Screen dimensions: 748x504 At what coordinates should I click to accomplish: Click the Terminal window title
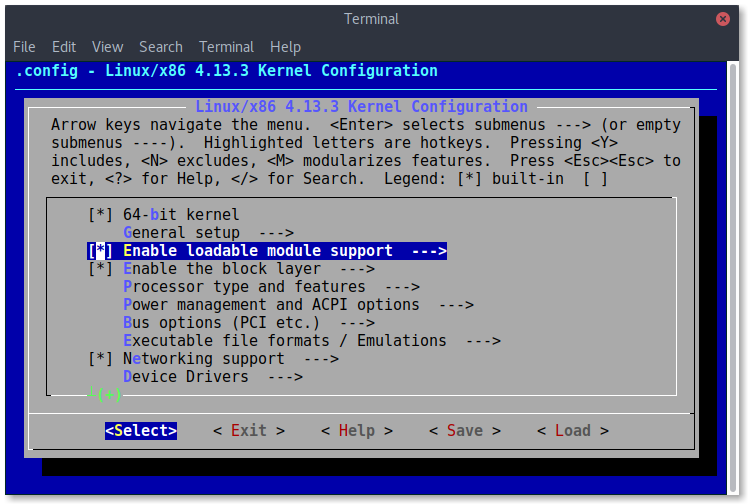coord(371,19)
